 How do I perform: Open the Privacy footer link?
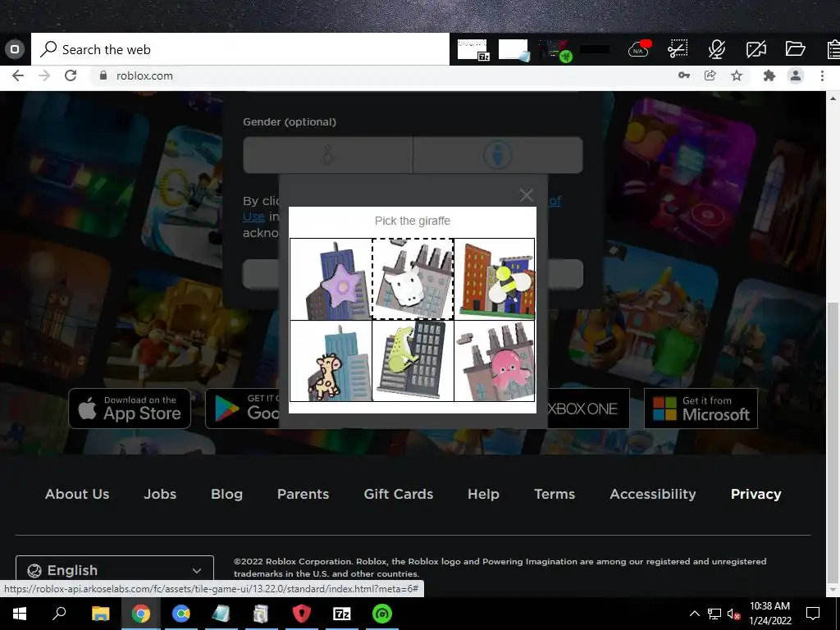tap(756, 494)
